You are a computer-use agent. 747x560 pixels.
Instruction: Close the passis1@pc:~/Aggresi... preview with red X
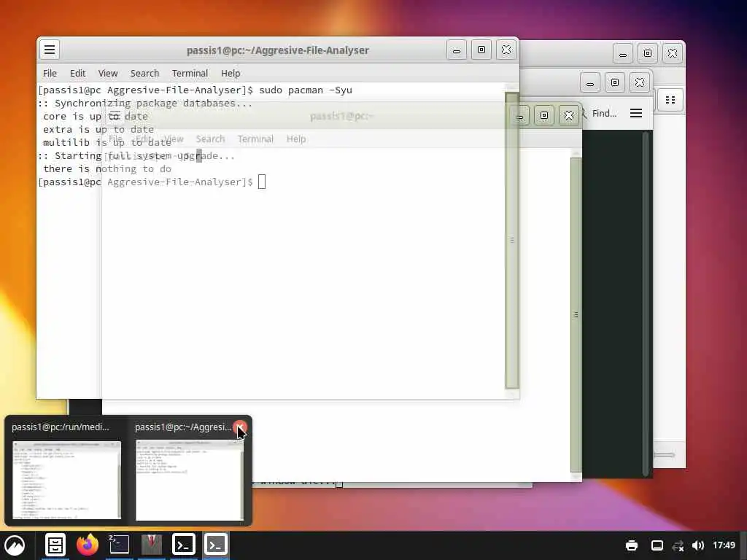[240, 427]
